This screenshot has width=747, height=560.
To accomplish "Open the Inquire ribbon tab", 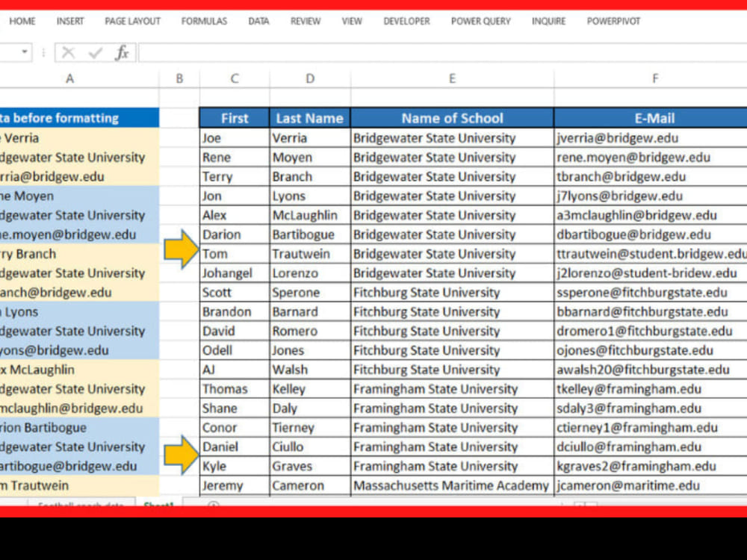I will (549, 21).
